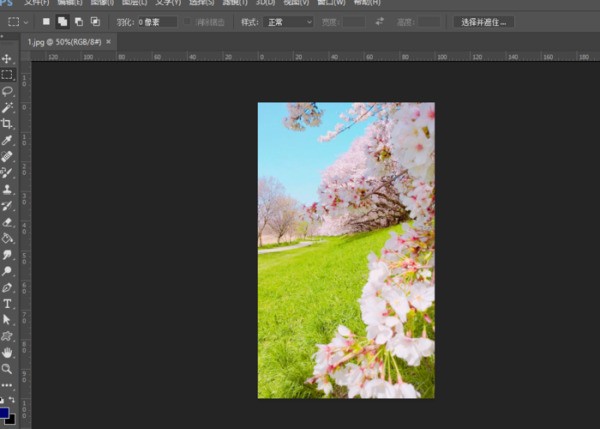Select the Lasso tool

tap(7, 91)
